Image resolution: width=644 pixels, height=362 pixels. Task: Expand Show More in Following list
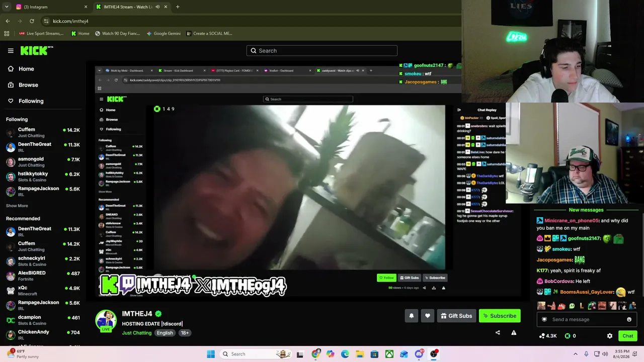17,206
